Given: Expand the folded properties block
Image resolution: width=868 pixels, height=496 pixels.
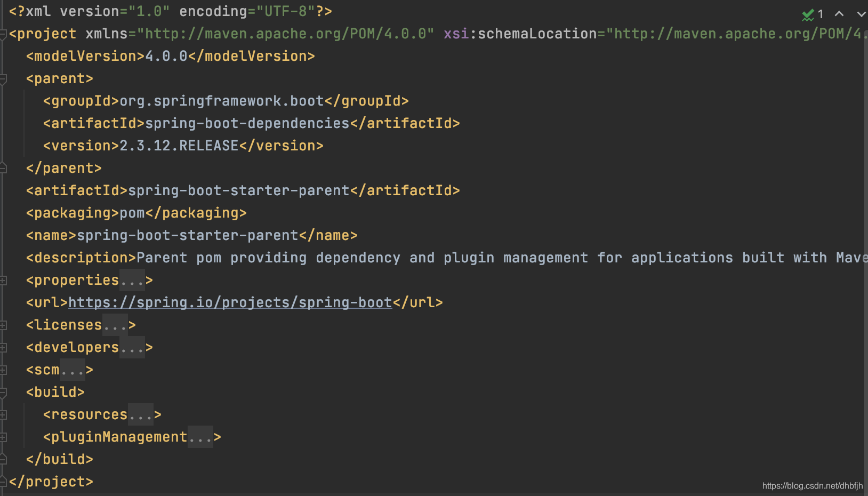Looking at the screenshot, I should 3,280.
